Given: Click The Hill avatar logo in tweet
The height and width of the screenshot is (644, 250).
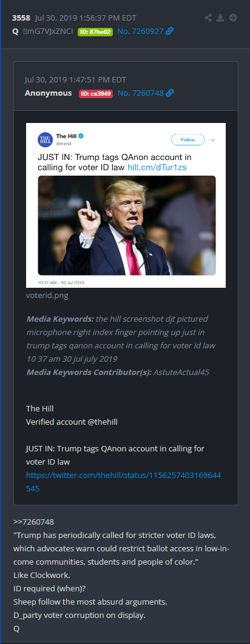Looking at the screenshot, I should (46, 139).
